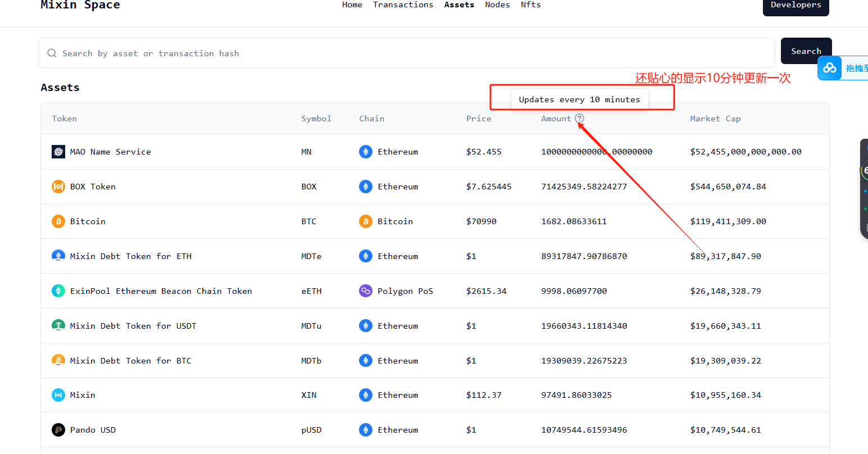Click the Amount column header label
This screenshot has height=454, width=868.
click(556, 119)
